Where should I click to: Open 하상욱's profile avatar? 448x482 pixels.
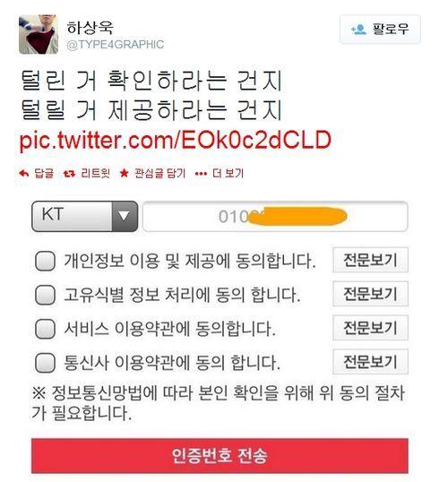(x=39, y=34)
